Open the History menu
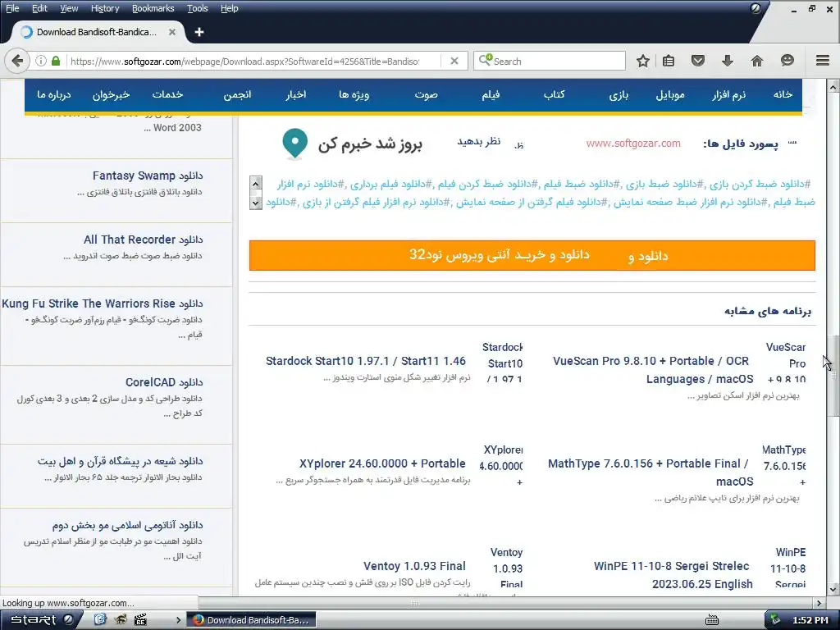Screen dimensions: 840x630 (x=105, y=8)
